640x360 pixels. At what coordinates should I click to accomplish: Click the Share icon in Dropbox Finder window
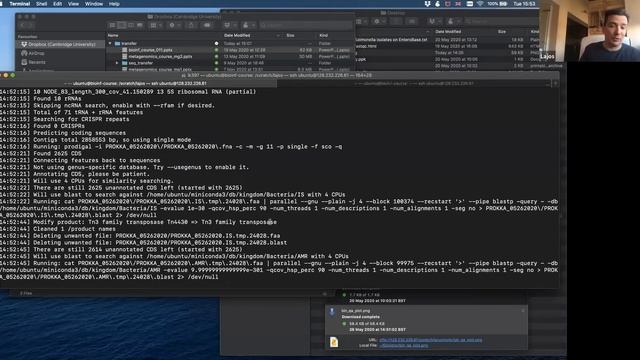point(191,25)
